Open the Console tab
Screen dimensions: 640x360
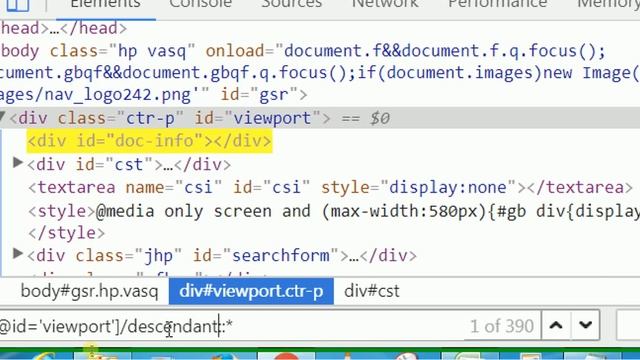click(x=200, y=5)
